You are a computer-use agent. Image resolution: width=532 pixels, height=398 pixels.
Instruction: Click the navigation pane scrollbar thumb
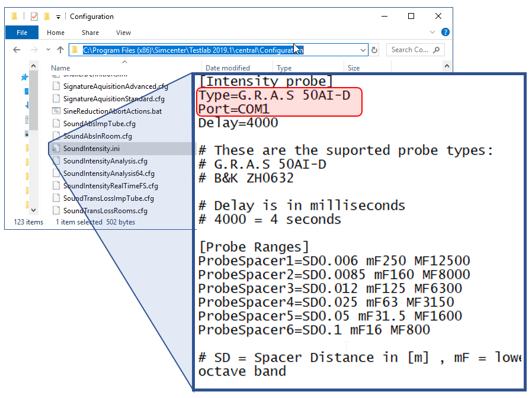(x=33, y=101)
